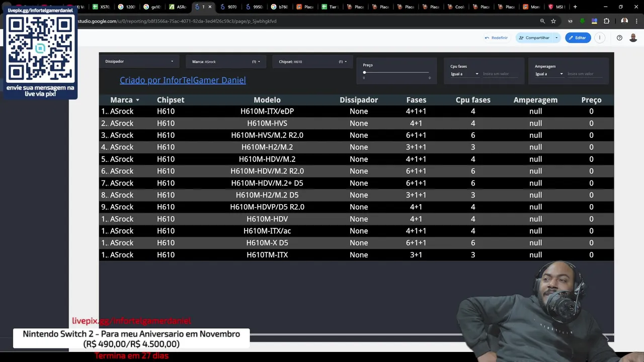
Task: Select model cell H610M-HDV/M.2+ D5
Action: pyautogui.click(x=267, y=183)
